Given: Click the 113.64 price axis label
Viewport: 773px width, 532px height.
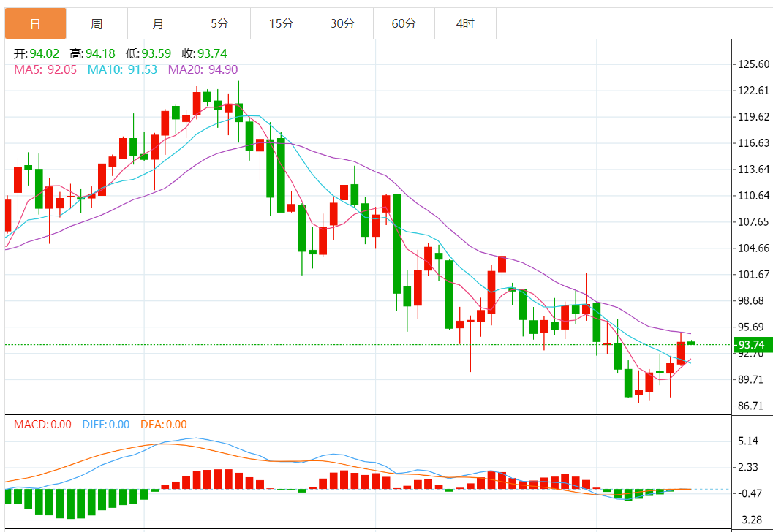Looking at the screenshot, I should click(754, 169).
